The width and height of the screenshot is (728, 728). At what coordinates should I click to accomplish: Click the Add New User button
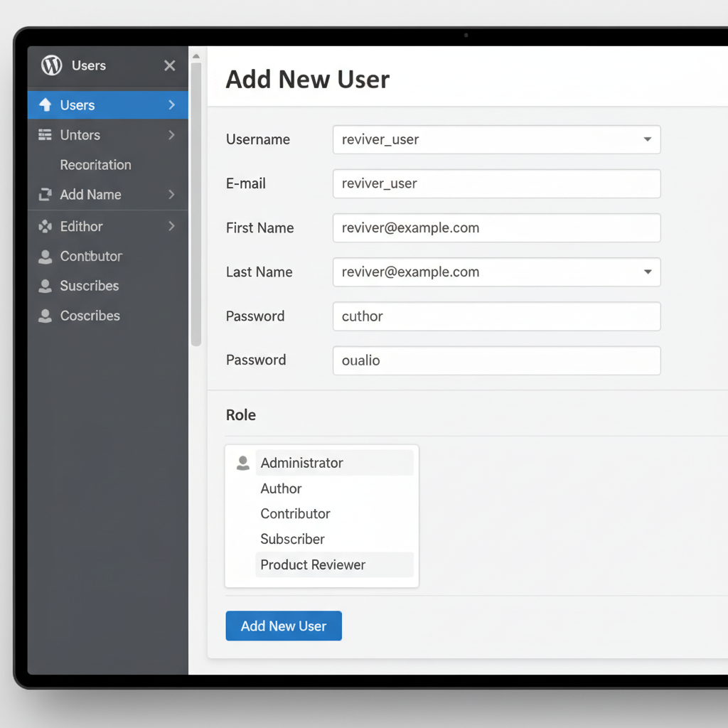[283, 626]
